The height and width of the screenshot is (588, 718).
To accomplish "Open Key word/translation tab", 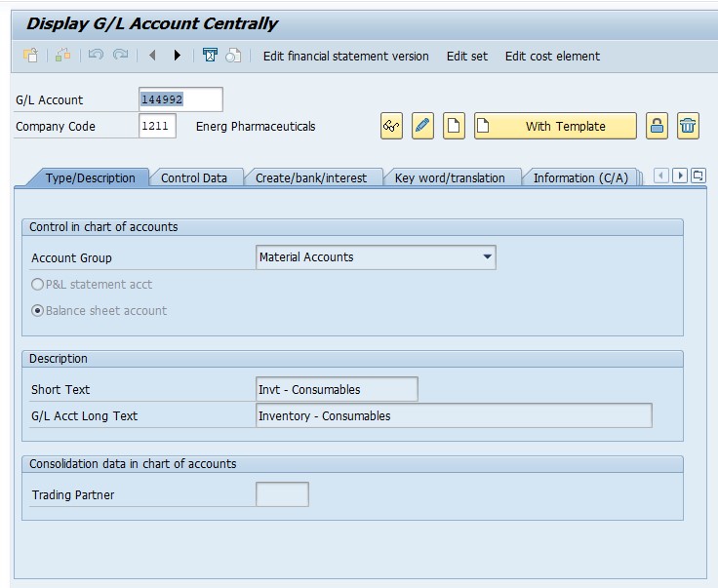I will [450, 178].
